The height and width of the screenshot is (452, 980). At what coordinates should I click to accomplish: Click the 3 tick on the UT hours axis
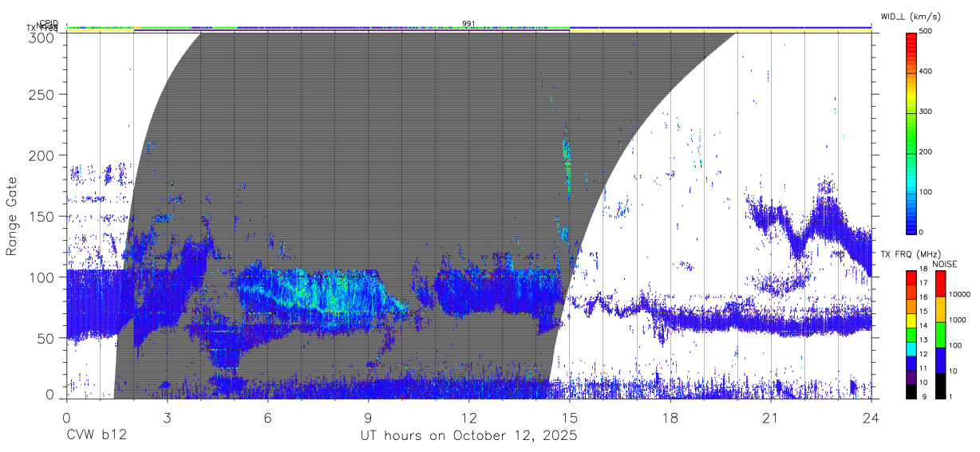(167, 418)
